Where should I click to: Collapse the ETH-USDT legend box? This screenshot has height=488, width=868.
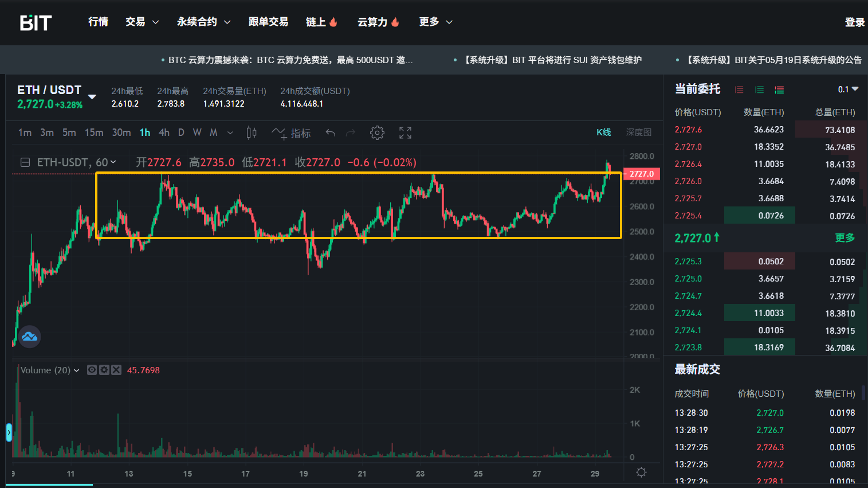click(x=25, y=162)
